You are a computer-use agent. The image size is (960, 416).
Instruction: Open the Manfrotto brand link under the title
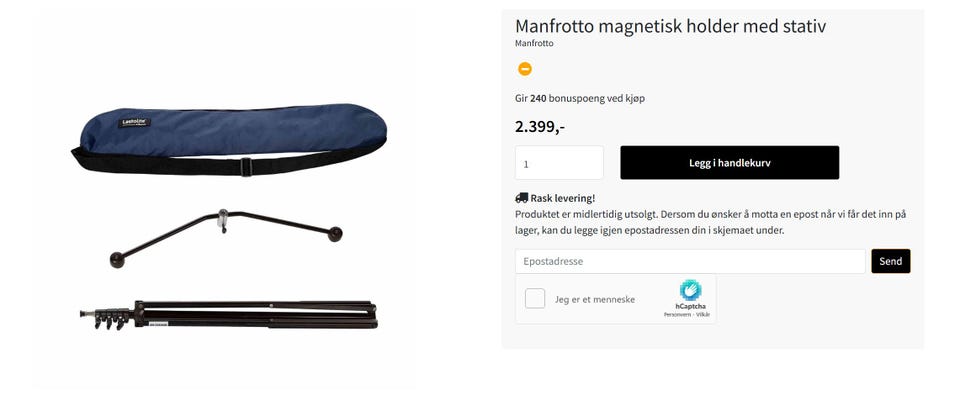534,43
